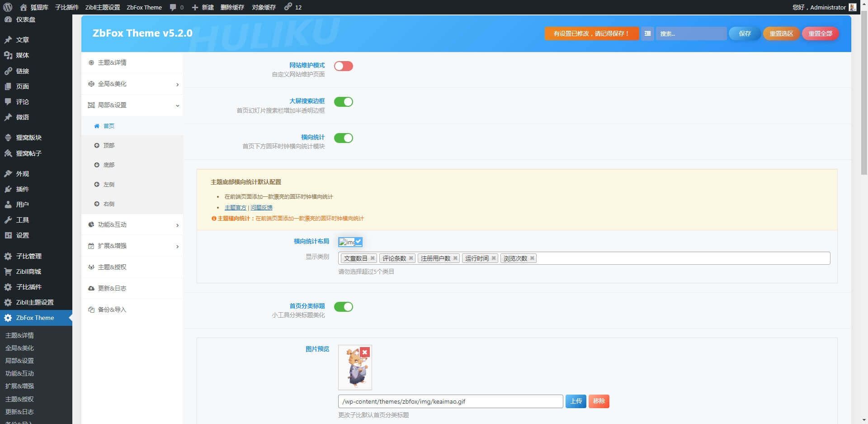
Task: Delete preview image with red X icon
Action: click(x=365, y=352)
